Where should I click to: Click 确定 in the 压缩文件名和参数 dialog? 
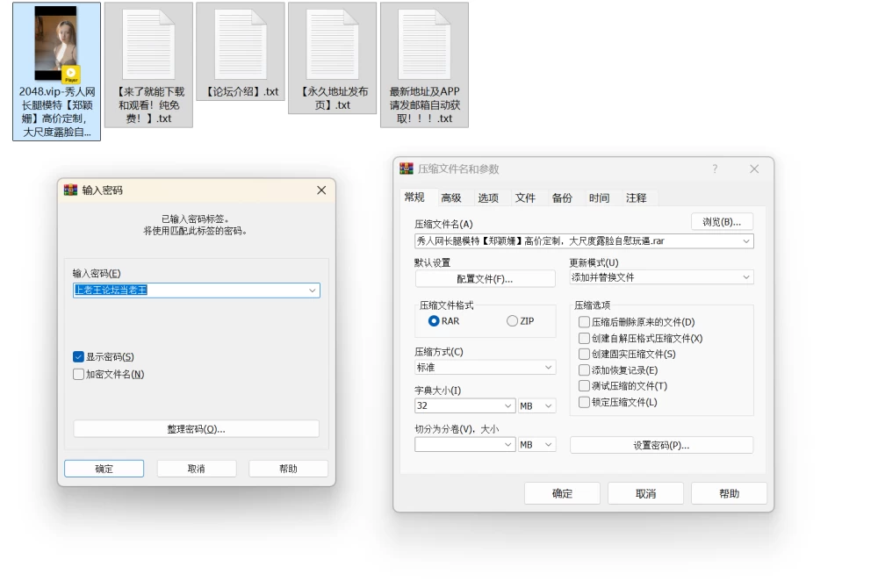point(562,493)
